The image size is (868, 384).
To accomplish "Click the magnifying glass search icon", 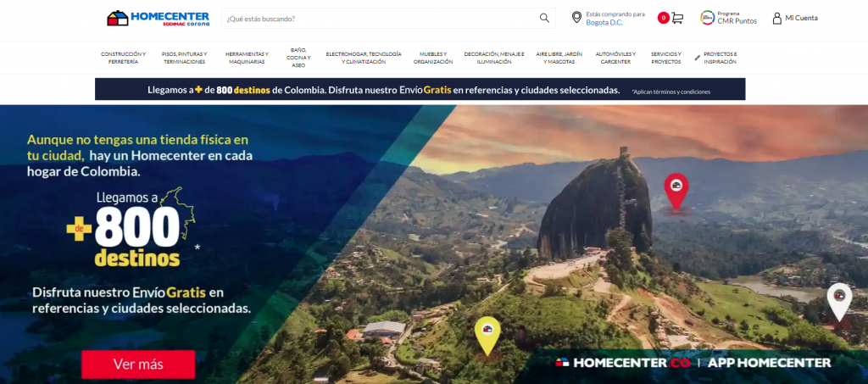I will coord(544,19).
